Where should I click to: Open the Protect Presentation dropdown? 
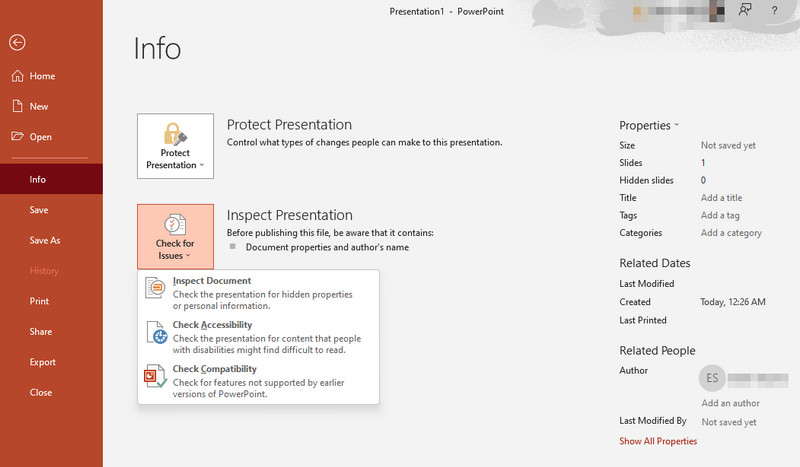coord(175,146)
